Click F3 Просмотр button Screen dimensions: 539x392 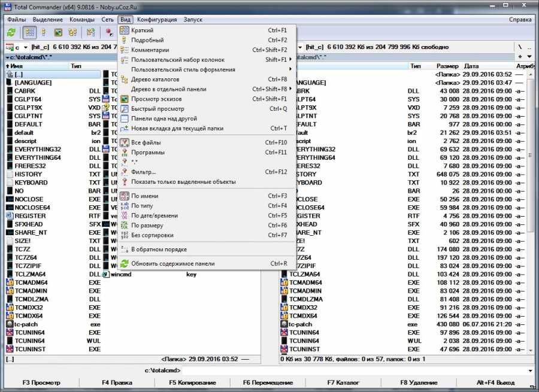(x=41, y=383)
